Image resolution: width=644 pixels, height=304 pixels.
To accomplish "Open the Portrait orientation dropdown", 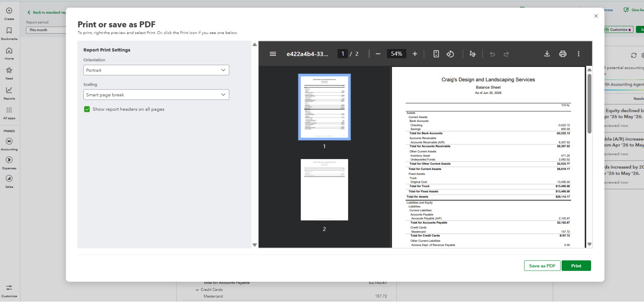I will [x=156, y=70].
